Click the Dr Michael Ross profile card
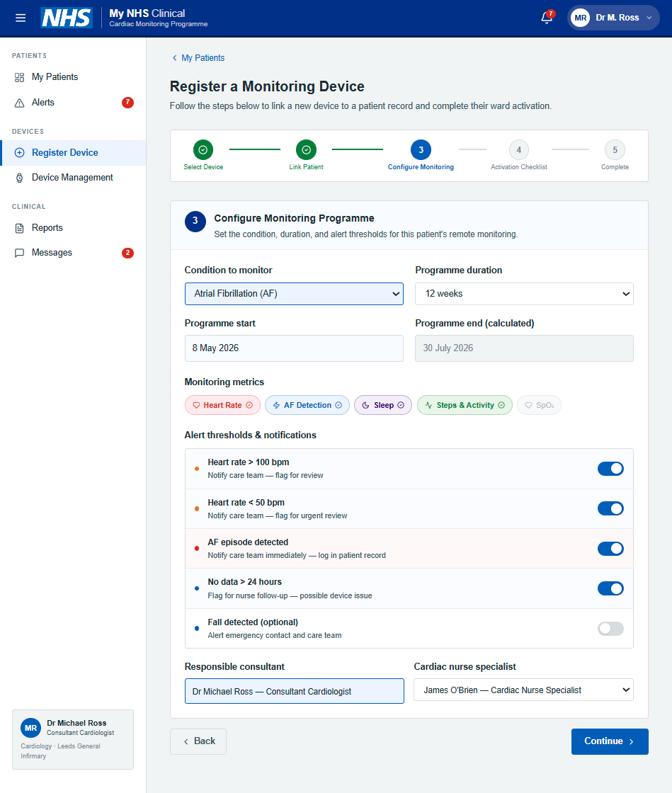Image resolution: width=672 pixels, height=793 pixels. pos(73,739)
